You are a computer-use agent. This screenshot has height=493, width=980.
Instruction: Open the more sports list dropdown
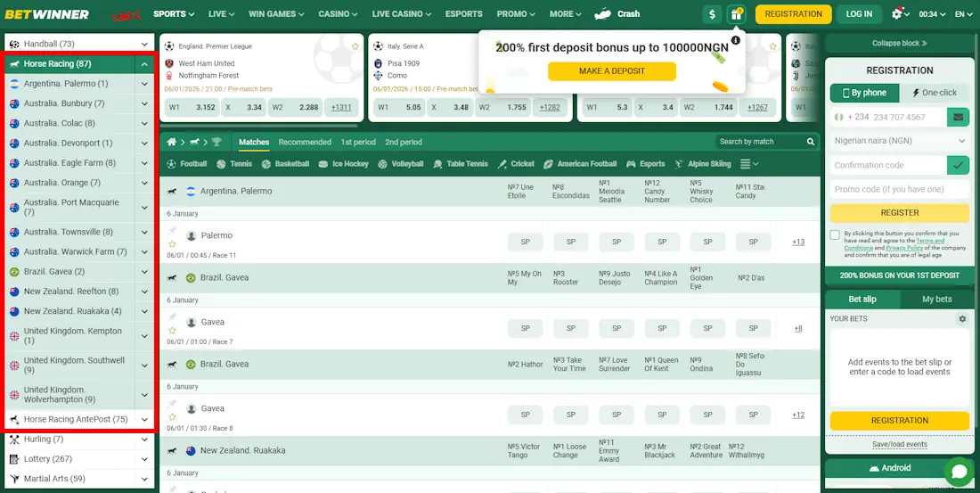pyautogui.click(x=749, y=164)
